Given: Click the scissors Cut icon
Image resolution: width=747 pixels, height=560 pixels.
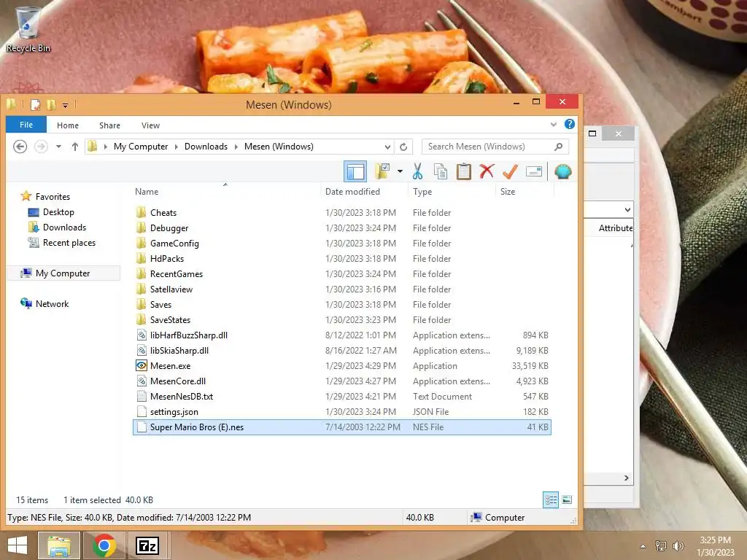Looking at the screenshot, I should click(417, 171).
